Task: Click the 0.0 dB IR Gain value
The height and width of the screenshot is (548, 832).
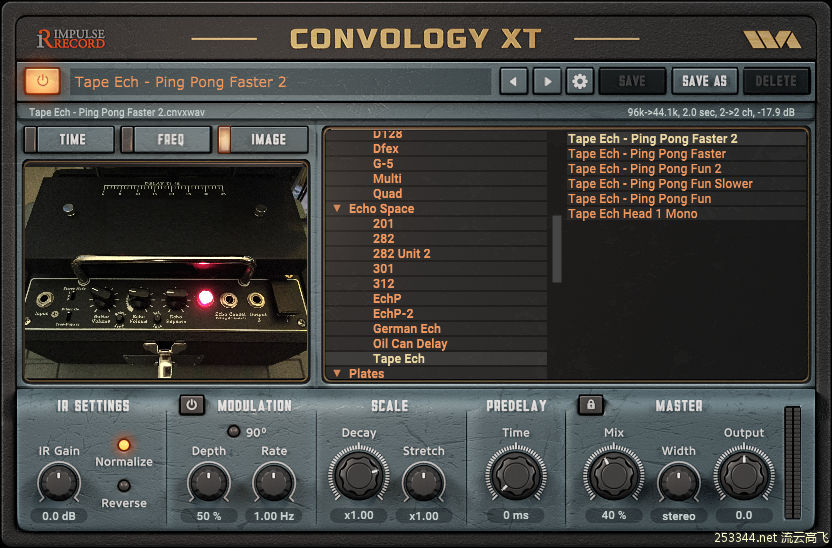Action: pyautogui.click(x=59, y=516)
